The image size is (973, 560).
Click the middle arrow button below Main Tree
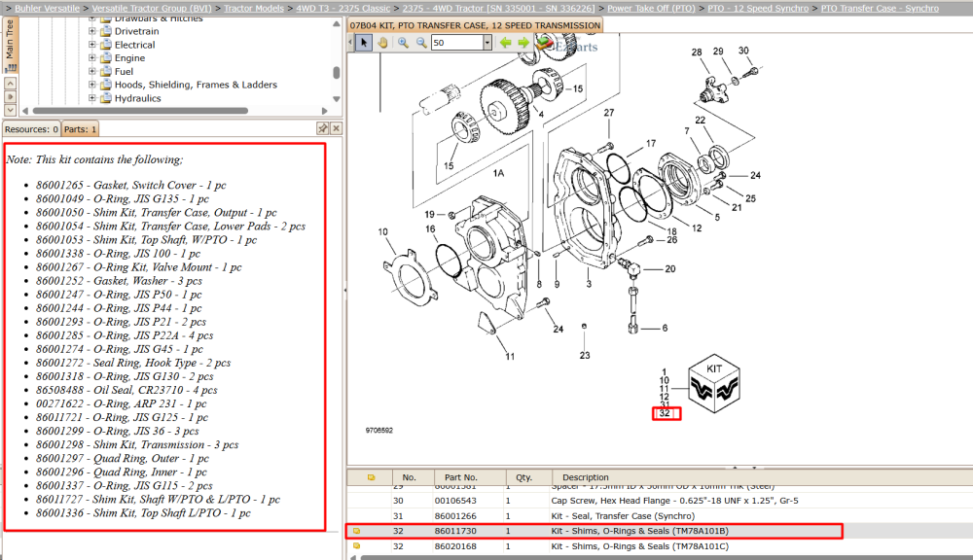tap(10, 97)
